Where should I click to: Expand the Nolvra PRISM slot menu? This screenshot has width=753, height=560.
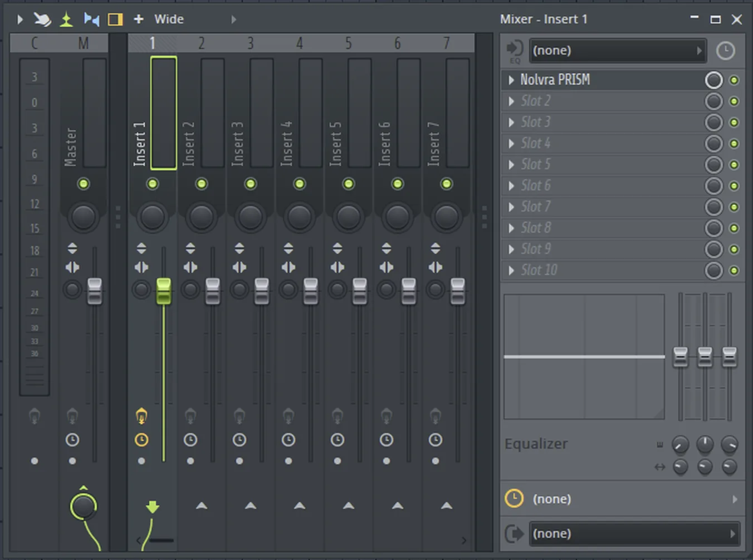[511, 80]
